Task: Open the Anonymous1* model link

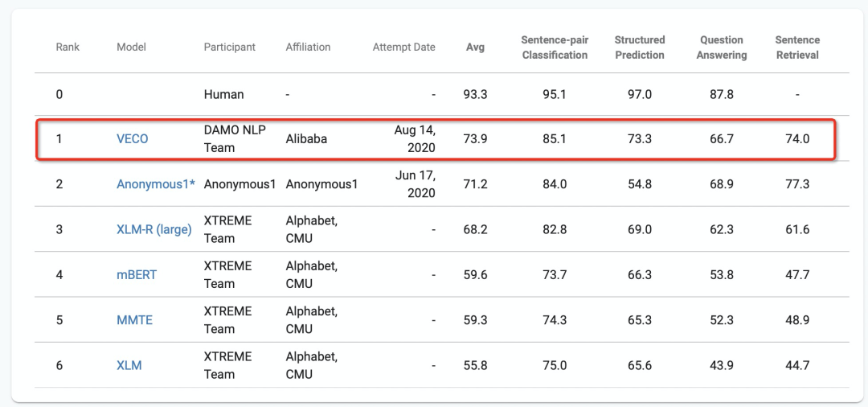Action: (155, 184)
